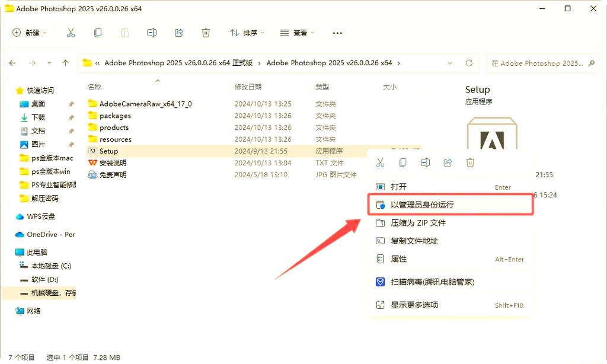This screenshot has width=607, height=364.
Task: Click inside the search box
Action: [539, 63]
